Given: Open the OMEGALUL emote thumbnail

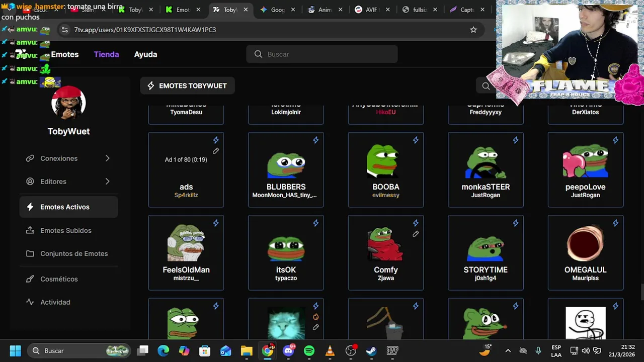Looking at the screenshot, I should (x=586, y=243).
